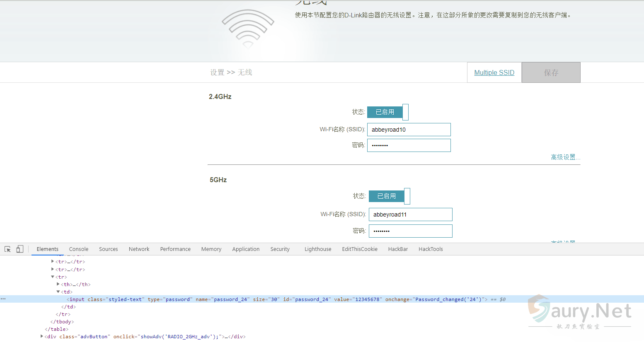Open the Multiple SSID link
The image size is (644, 342).
tap(494, 72)
